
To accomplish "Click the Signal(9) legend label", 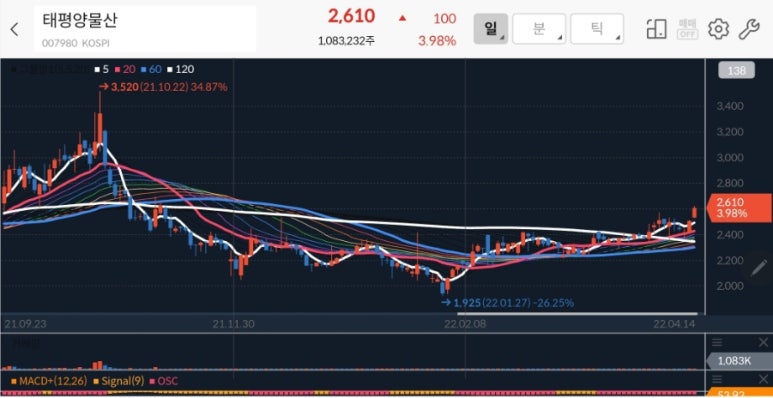I will [118, 381].
